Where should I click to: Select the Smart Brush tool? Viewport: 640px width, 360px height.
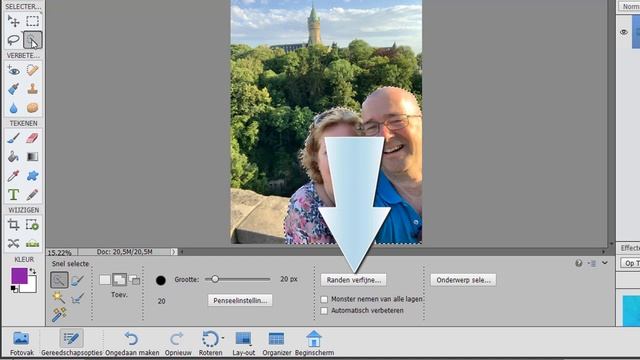pos(13,89)
